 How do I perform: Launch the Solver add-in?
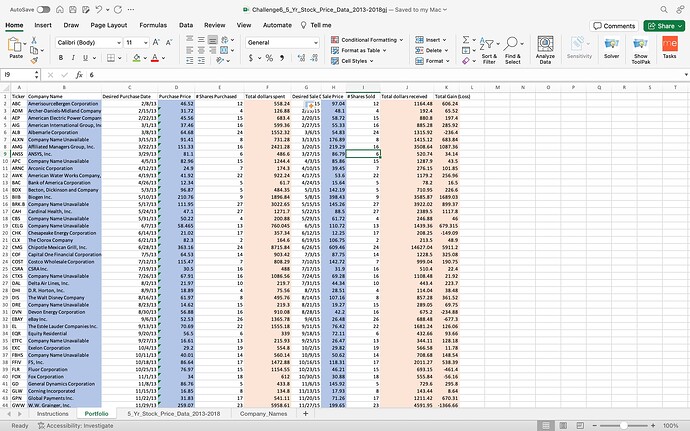click(x=612, y=48)
